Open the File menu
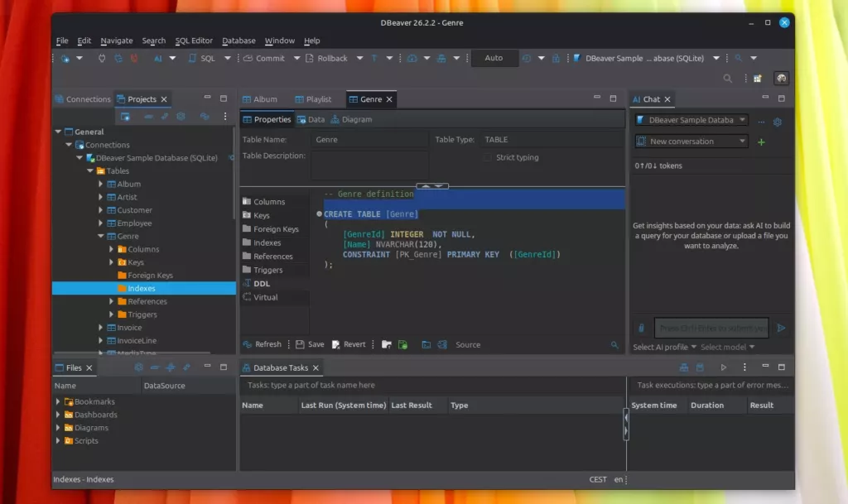 click(x=62, y=41)
